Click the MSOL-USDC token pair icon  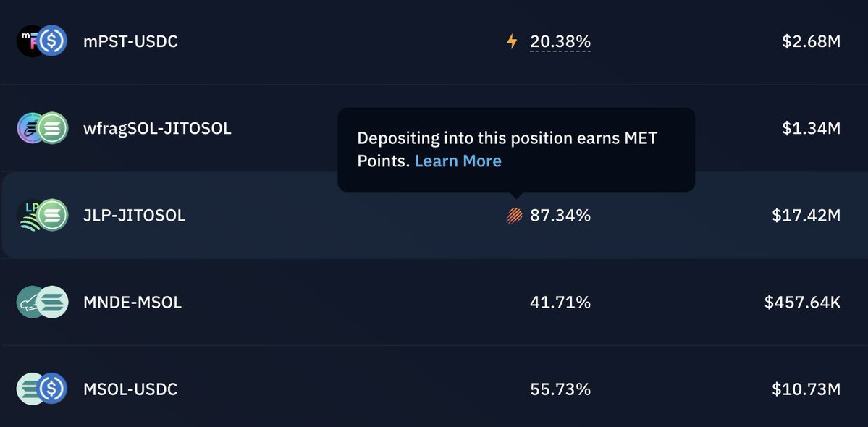41,389
